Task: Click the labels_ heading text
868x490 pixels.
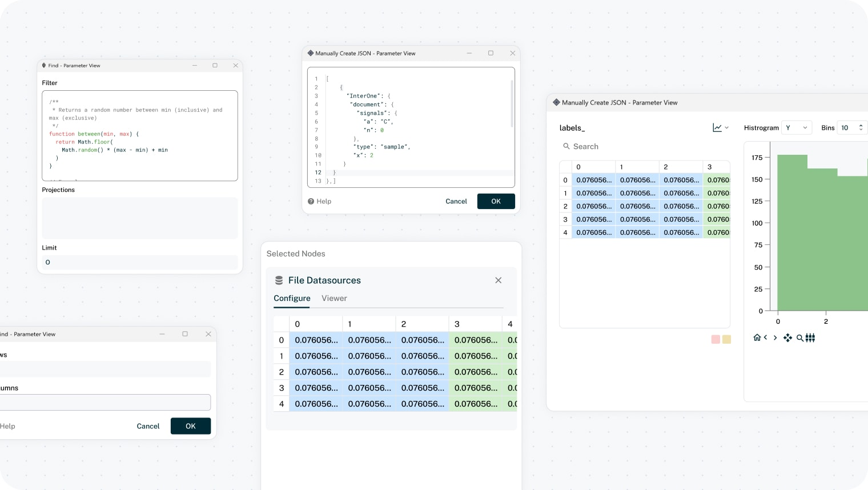Action: pyautogui.click(x=572, y=128)
